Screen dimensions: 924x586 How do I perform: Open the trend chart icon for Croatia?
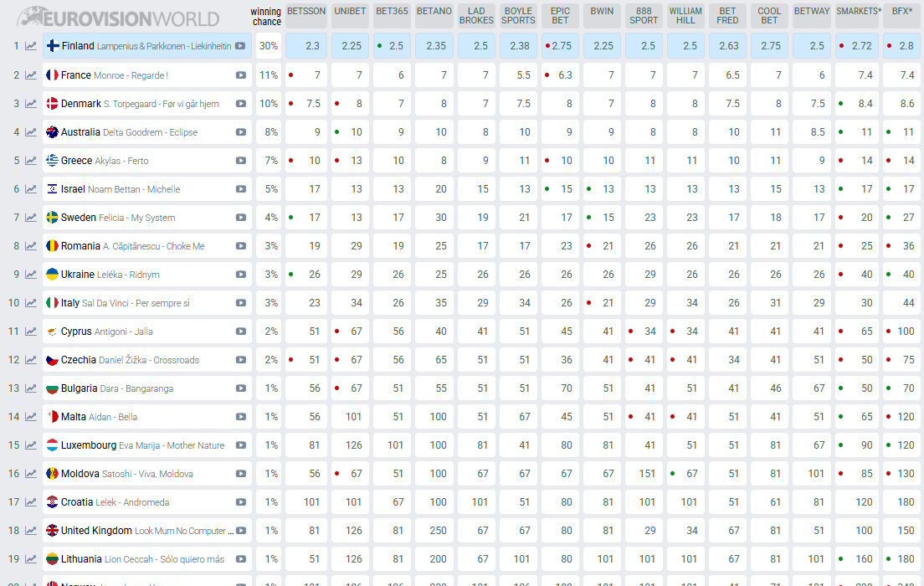tap(30, 502)
